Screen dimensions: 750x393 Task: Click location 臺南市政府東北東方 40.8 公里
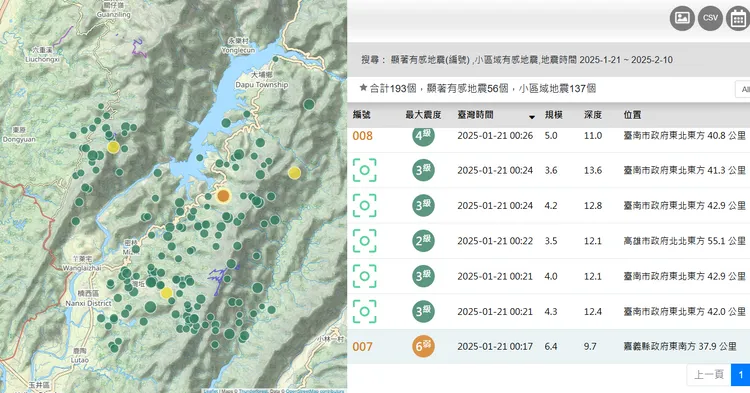click(684, 136)
